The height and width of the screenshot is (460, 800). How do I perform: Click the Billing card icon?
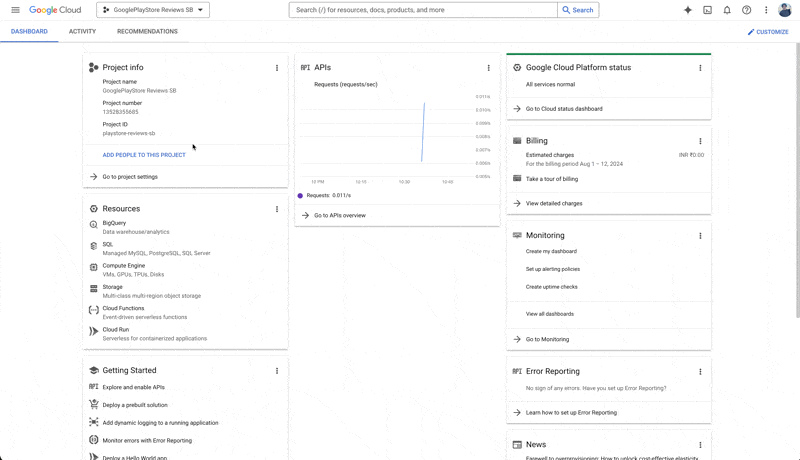point(517,141)
